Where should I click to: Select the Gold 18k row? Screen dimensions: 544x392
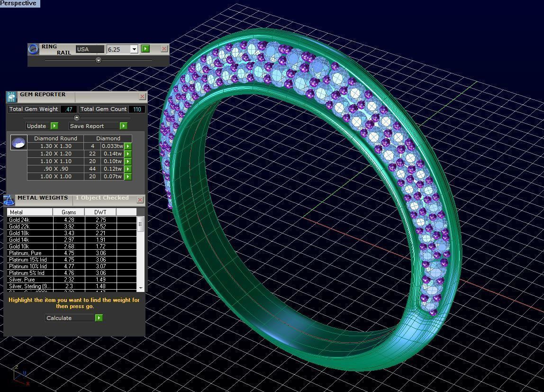tap(72, 233)
